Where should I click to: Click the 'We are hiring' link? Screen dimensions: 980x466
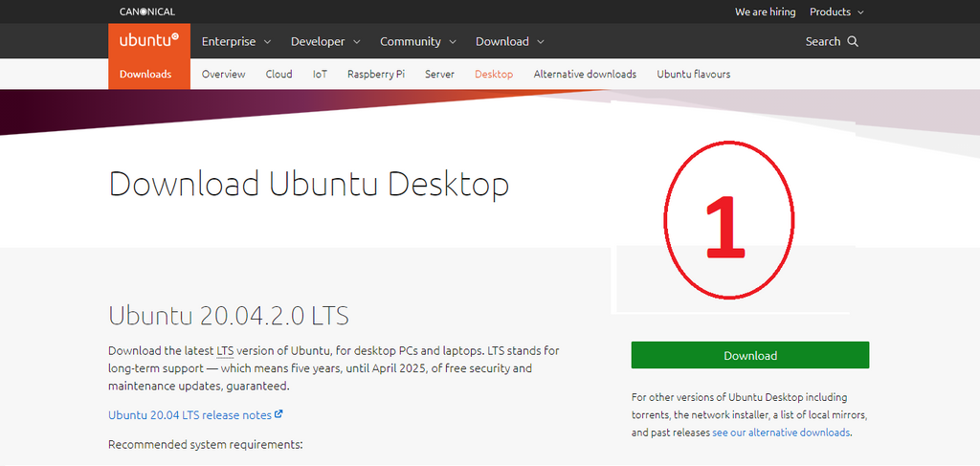[x=765, y=11]
